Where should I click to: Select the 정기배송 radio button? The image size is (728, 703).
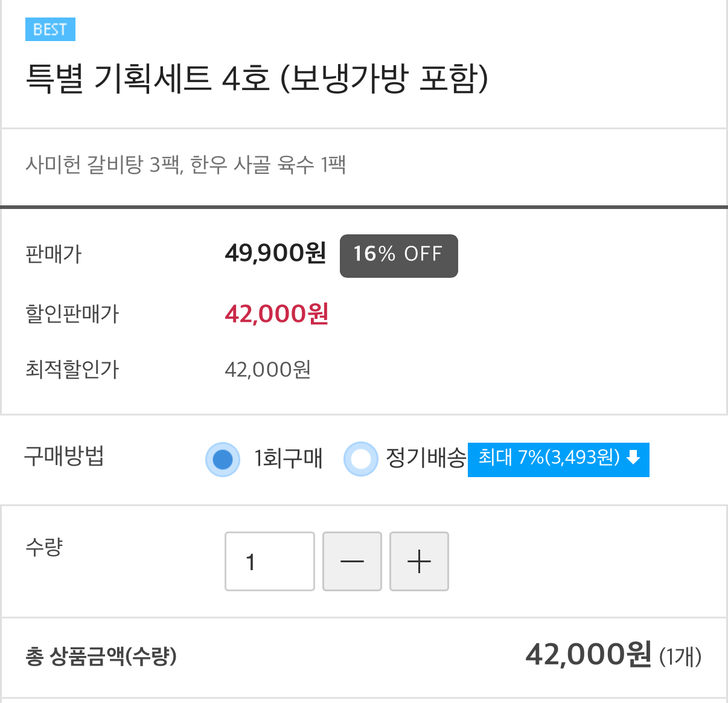(360, 459)
